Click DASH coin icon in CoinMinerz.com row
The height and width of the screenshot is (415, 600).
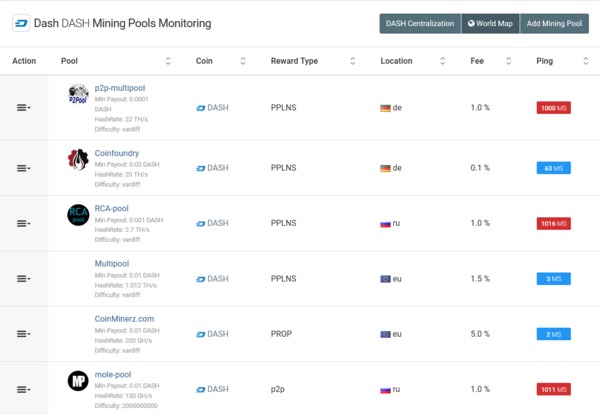[x=201, y=334]
